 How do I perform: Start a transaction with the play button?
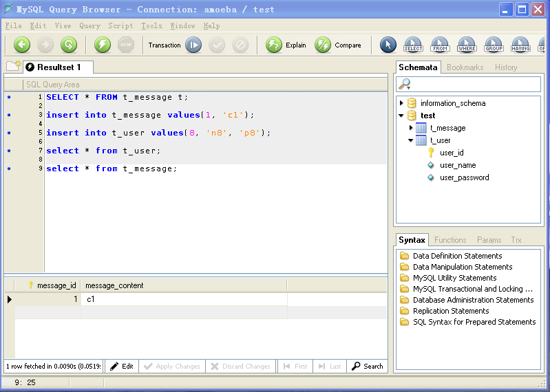click(x=193, y=45)
